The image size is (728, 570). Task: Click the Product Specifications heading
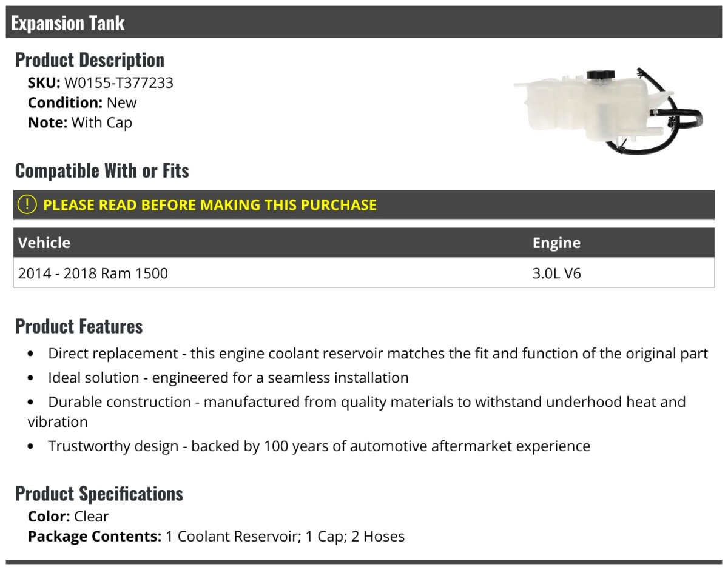click(x=99, y=494)
